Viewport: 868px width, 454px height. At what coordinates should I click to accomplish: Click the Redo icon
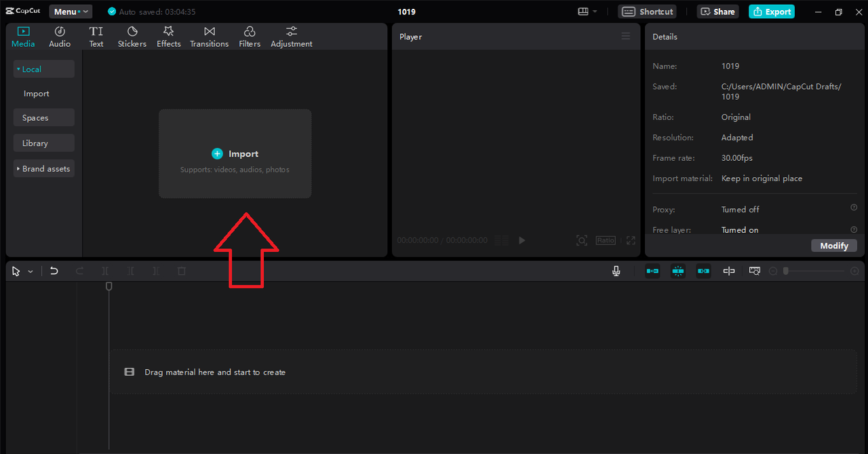click(x=79, y=271)
